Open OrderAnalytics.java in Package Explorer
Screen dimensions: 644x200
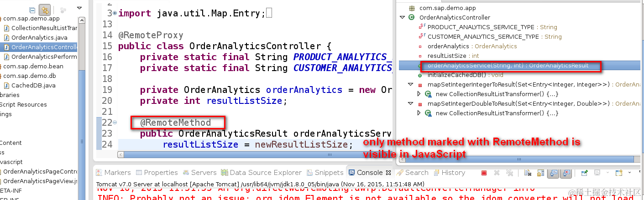pos(36,37)
